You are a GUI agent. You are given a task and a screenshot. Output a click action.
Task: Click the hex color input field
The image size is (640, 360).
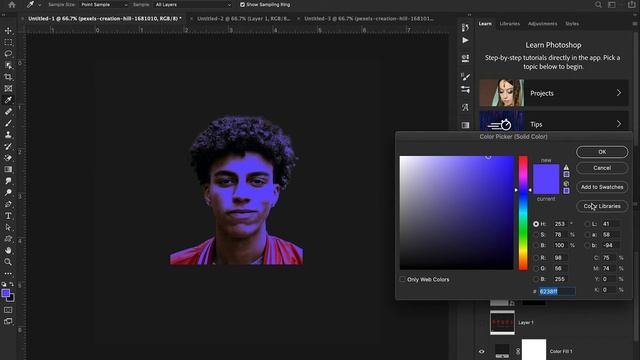[x=557, y=291]
